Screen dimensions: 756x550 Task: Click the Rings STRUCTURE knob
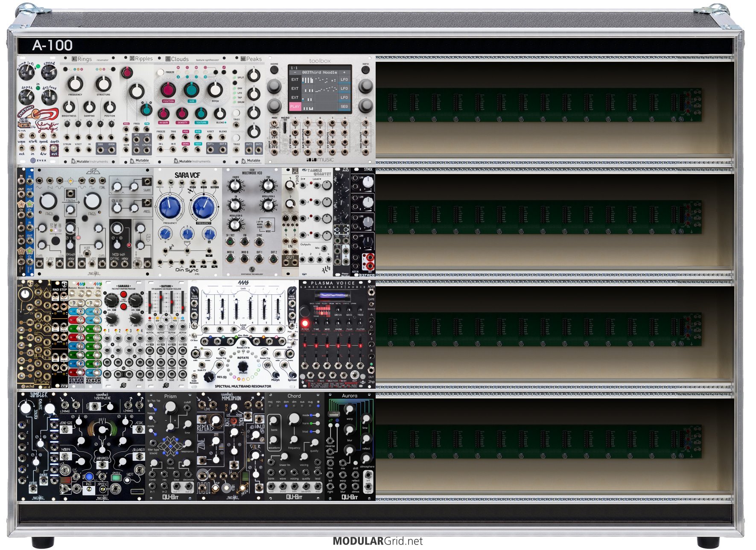coord(103,84)
